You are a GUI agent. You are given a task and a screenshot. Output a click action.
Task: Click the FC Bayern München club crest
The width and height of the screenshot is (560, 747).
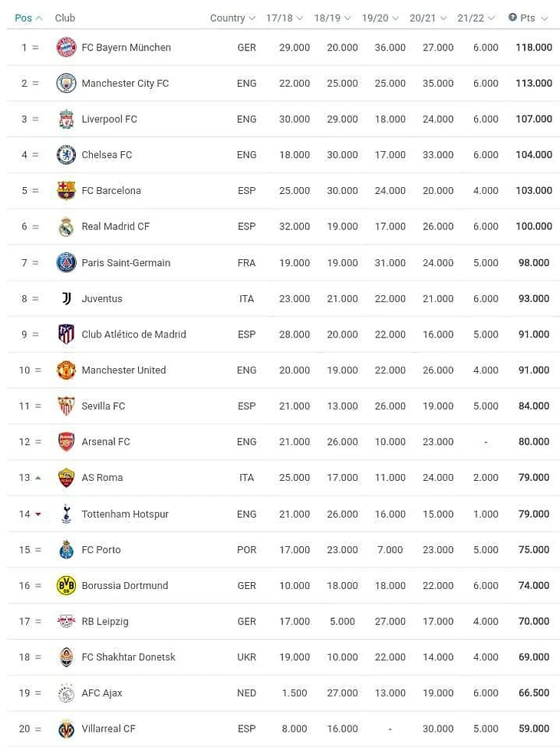coord(66,47)
